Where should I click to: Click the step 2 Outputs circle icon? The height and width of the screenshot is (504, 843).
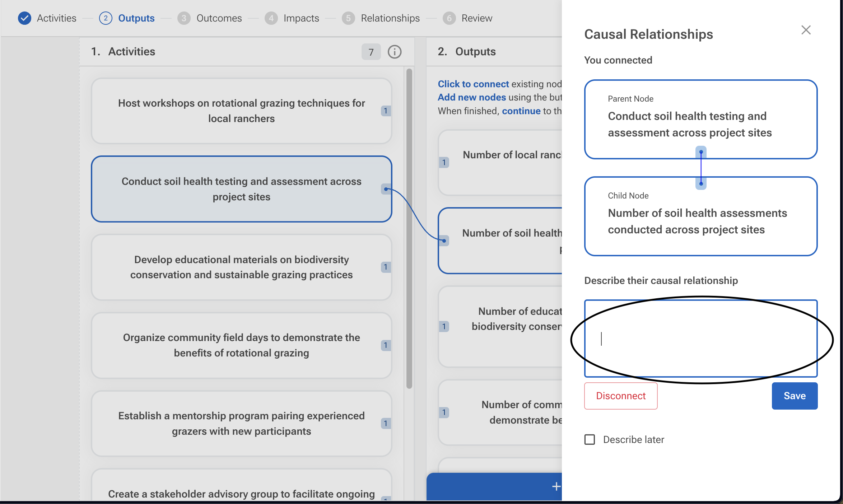[106, 18]
